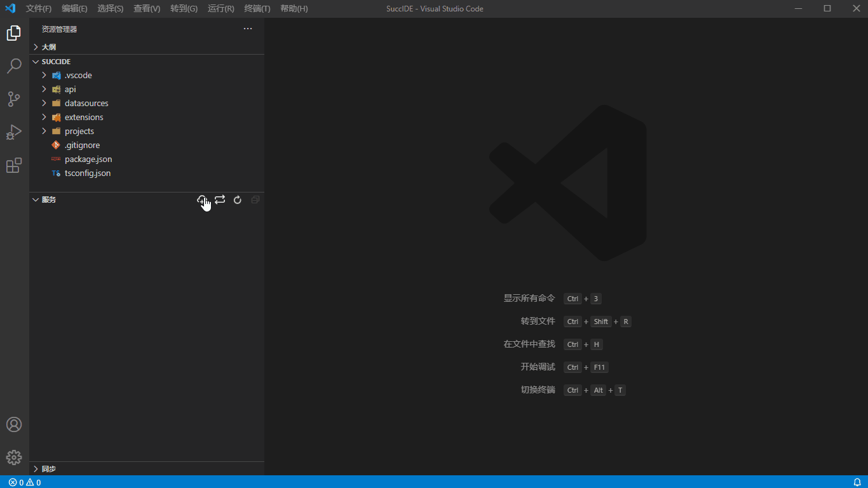
Task: Open the 转到(G) menu
Action: point(184,9)
